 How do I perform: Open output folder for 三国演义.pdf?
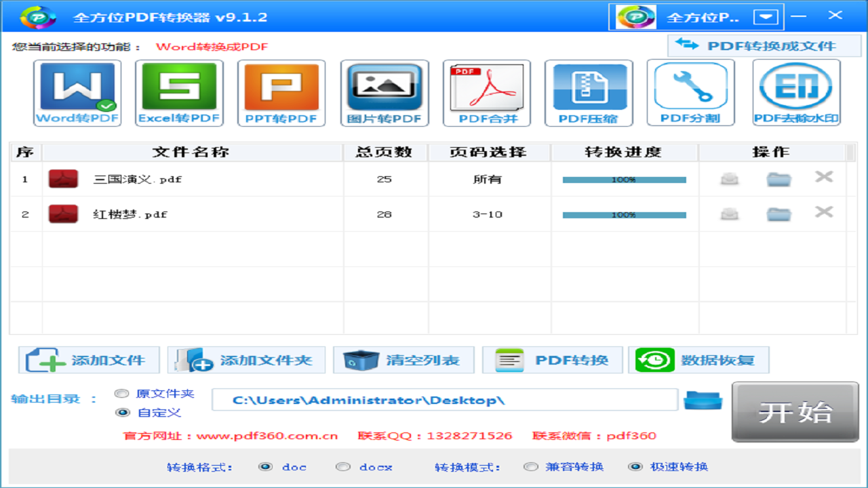coord(778,177)
